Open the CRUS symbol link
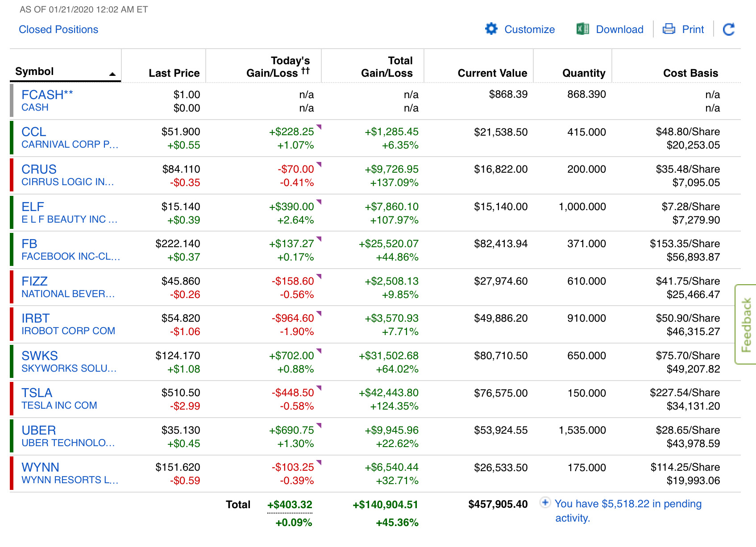The width and height of the screenshot is (756, 547). pos(39,170)
